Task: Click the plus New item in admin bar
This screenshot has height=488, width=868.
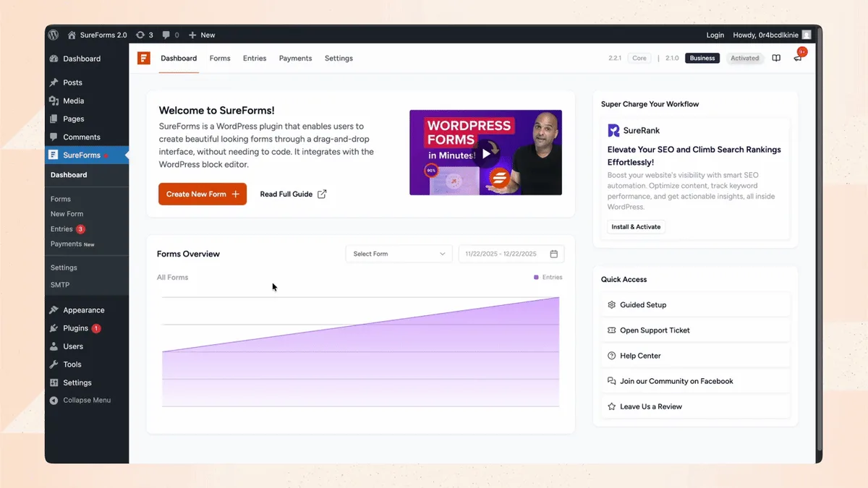Action: (x=202, y=35)
